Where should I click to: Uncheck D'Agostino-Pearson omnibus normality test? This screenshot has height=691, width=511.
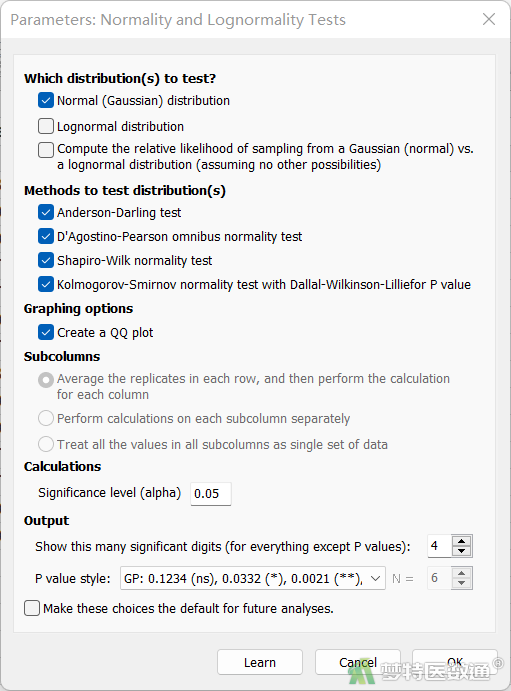click(x=46, y=237)
